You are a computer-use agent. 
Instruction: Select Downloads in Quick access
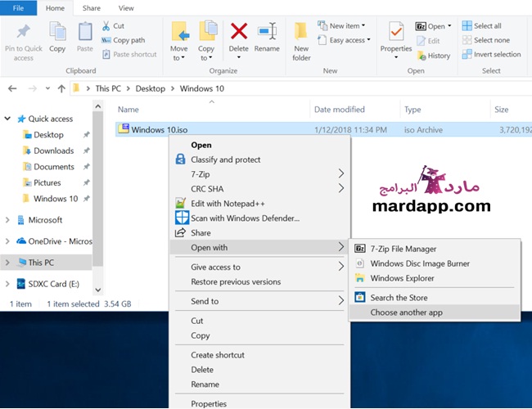coord(53,151)
